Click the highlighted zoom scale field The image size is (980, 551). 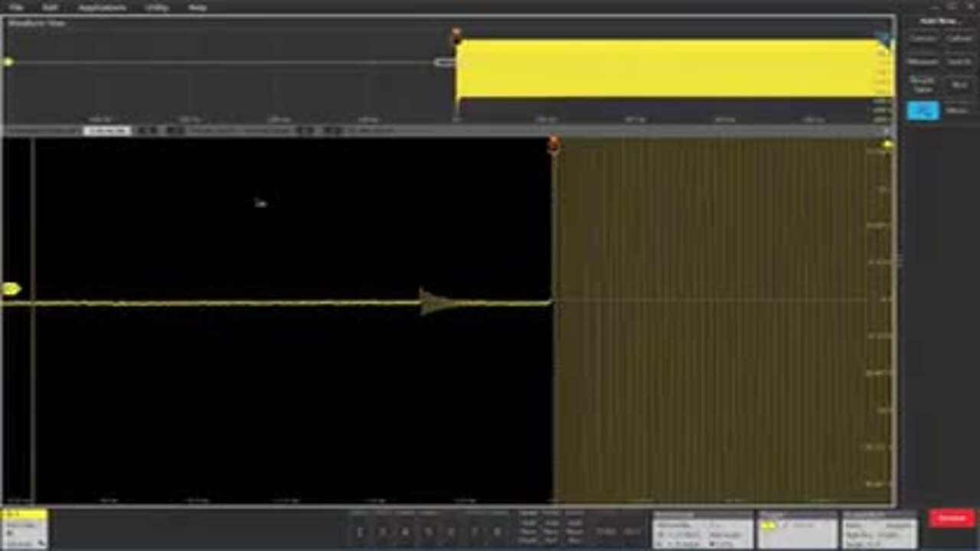pyautogui.click(x=106, y=131)
